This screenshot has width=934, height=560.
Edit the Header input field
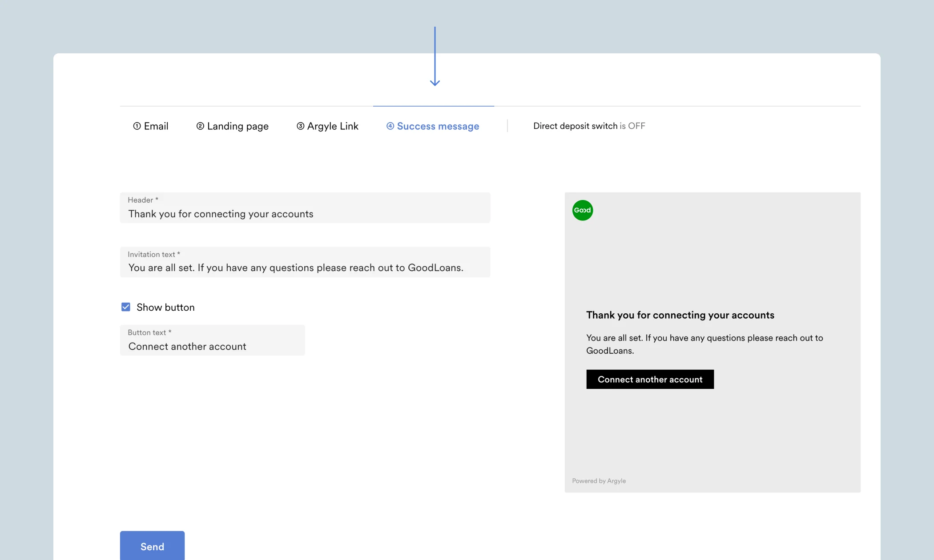tap(305, 208)
